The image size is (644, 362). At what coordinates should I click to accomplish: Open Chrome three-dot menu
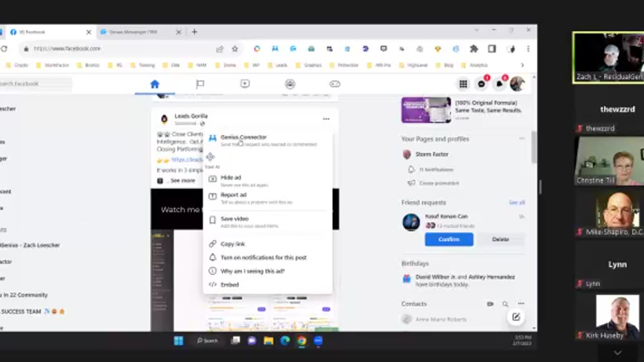click(528, 49)
